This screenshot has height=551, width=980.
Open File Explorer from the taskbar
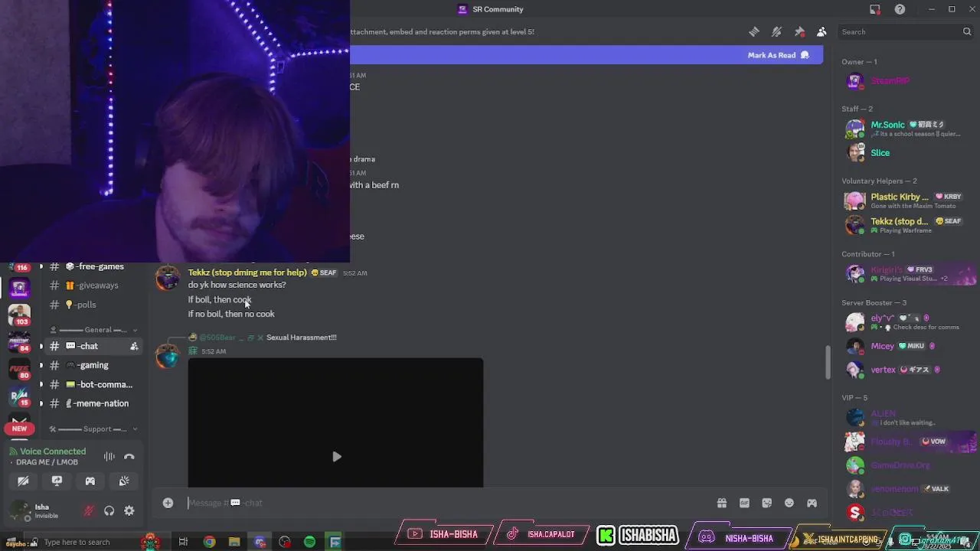click(234, 542)
